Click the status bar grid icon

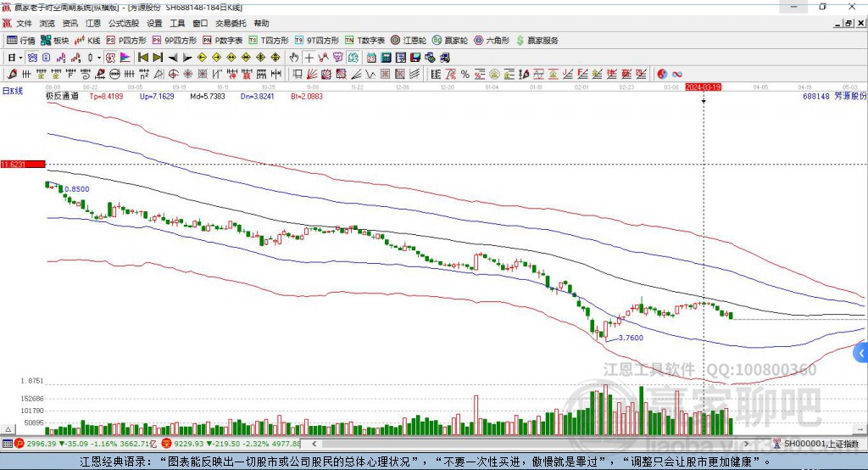pos(7,444)
